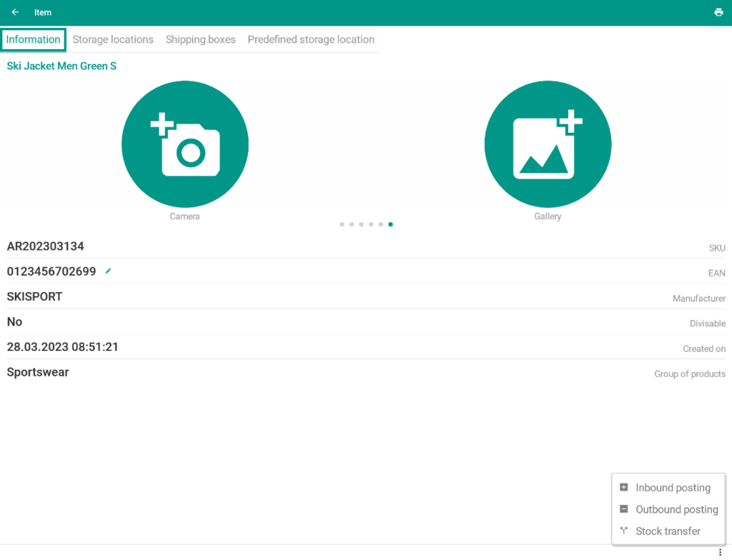Open Predefined storage location tab
The height and width of the screenshot is (560, 732).
(x=311, y=39)
